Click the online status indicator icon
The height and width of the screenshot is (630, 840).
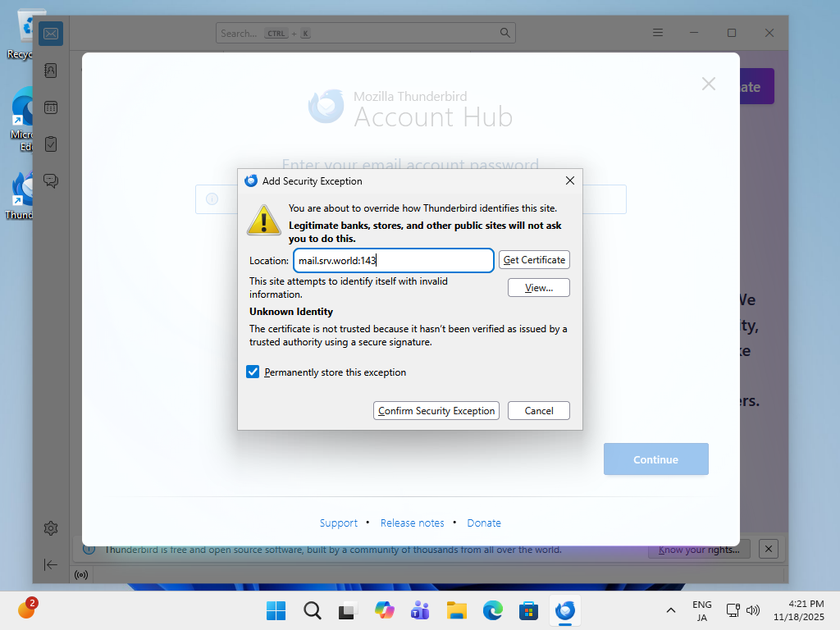(81, 575)
